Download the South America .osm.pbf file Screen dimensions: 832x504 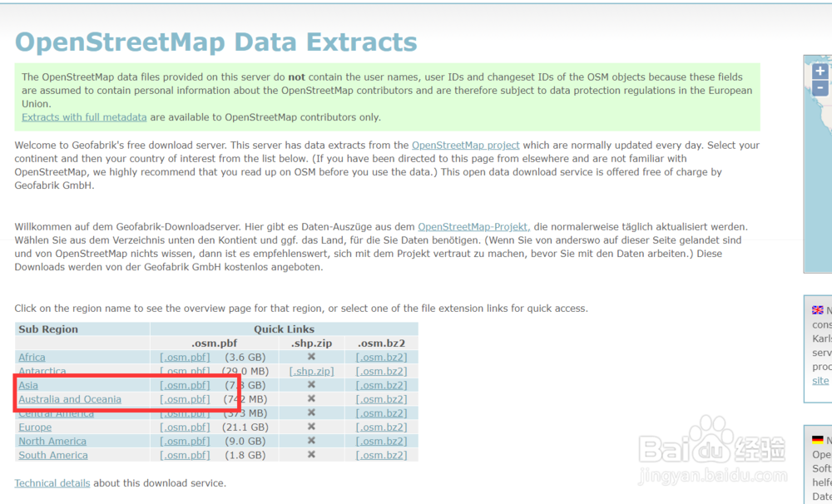pos(185,455)
